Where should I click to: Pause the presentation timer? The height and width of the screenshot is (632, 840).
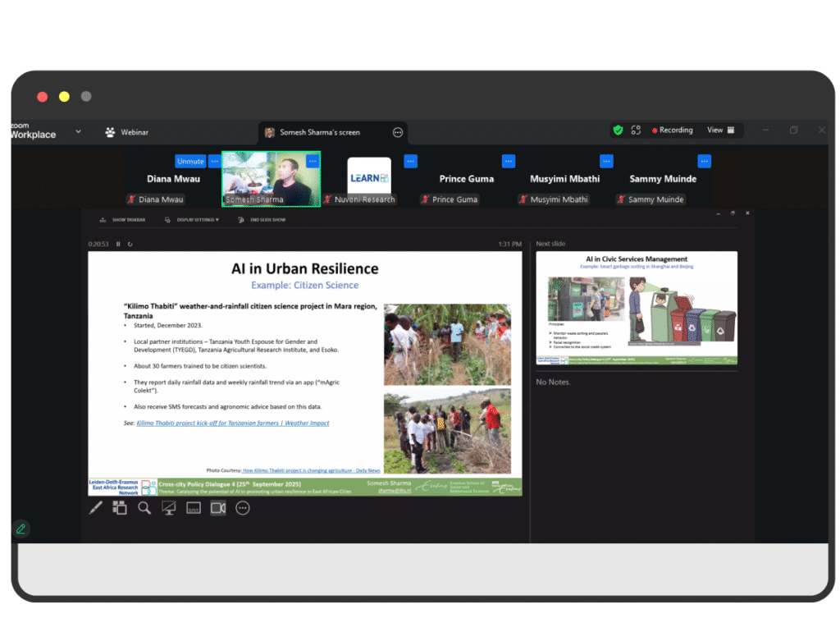[x=118, y=244]
